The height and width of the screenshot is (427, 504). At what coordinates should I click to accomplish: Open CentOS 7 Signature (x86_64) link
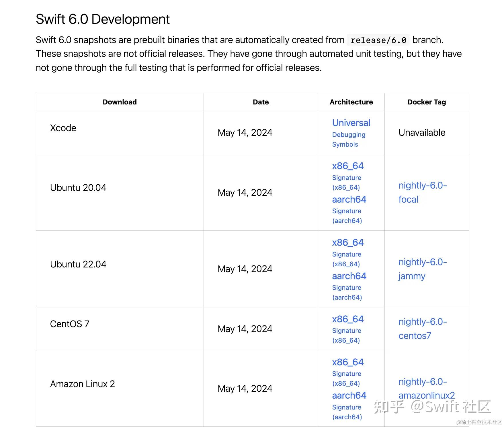pyautogui.click(x=347, y=335)
